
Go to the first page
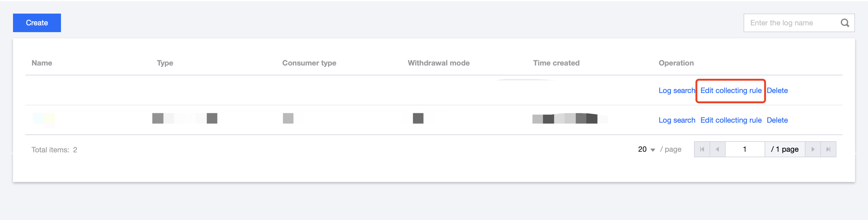(702, 149)
